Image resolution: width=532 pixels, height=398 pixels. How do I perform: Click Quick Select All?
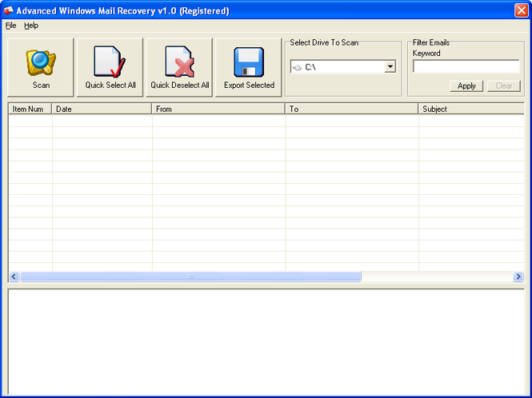click(x=110, y=67)
